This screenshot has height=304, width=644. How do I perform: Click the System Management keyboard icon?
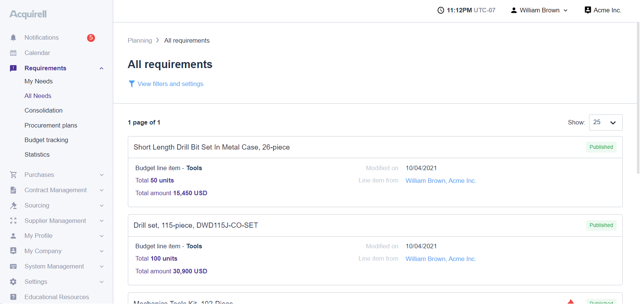(x=13, y=266)
